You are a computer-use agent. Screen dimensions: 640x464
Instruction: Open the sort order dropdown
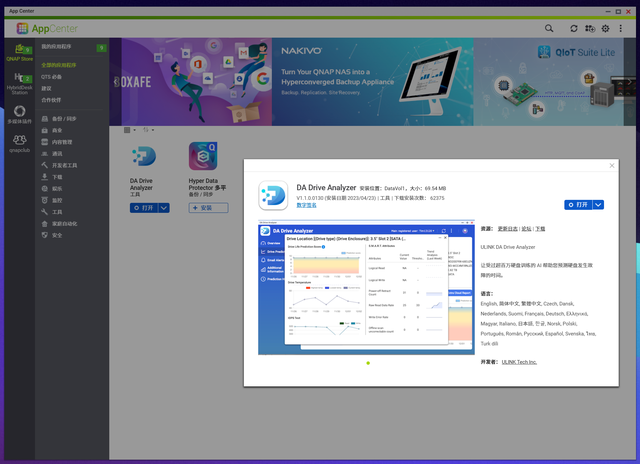(148, 130)
